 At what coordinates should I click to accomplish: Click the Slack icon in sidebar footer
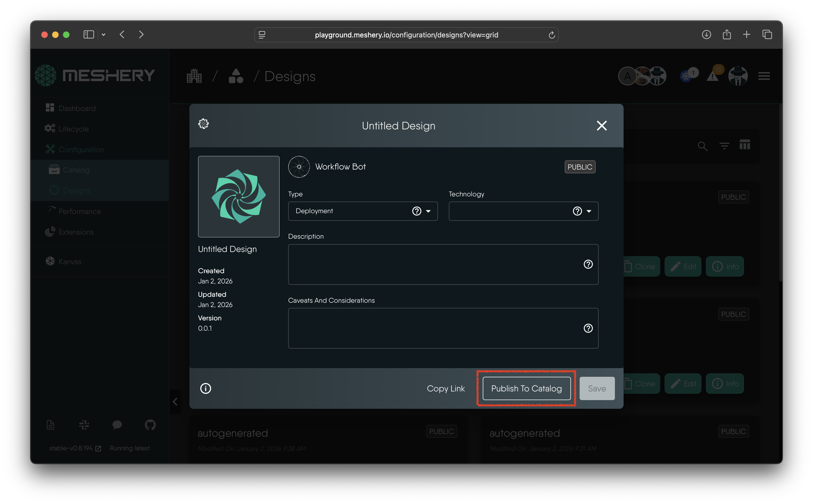84,425
